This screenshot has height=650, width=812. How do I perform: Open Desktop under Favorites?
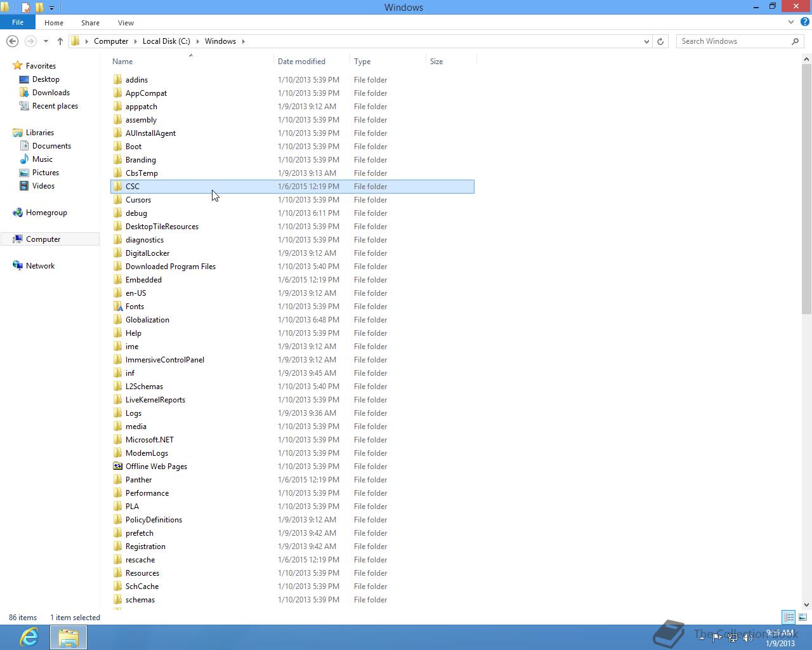pos(46,79)
